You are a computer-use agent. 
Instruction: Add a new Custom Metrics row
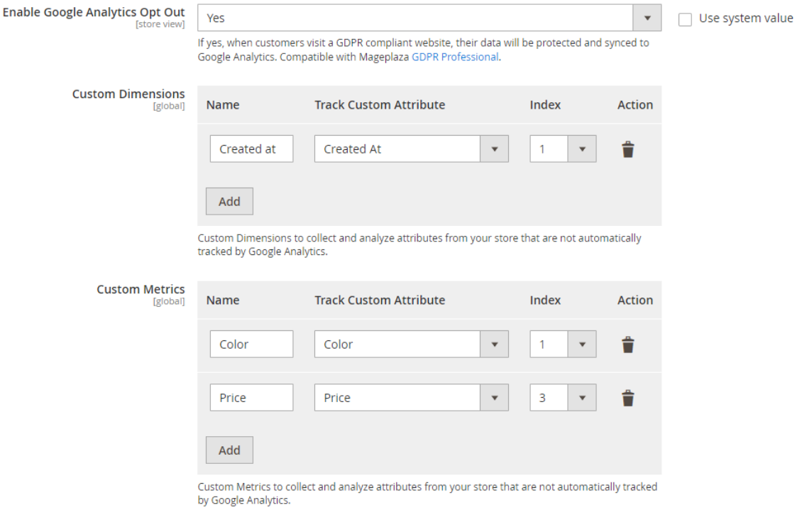[229, 450]
